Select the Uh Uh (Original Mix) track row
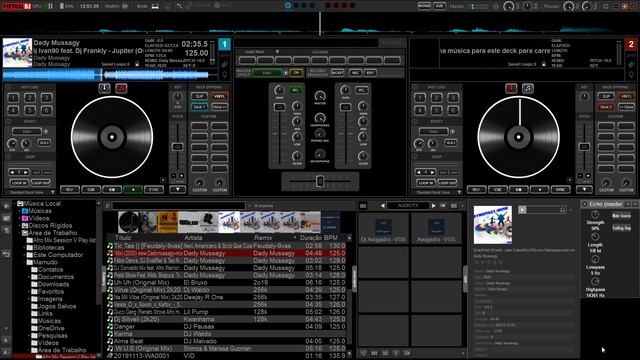Viewport: 640px width, 360px height. coord(227,282)
